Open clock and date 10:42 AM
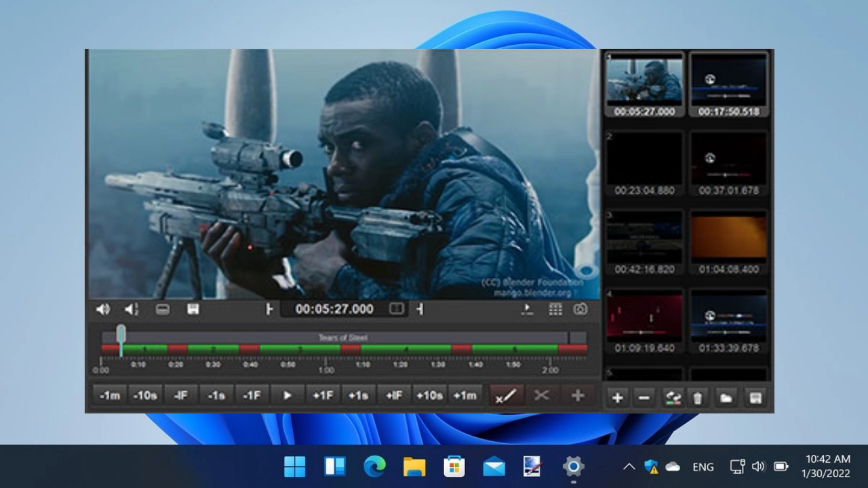 click(825, 466)
